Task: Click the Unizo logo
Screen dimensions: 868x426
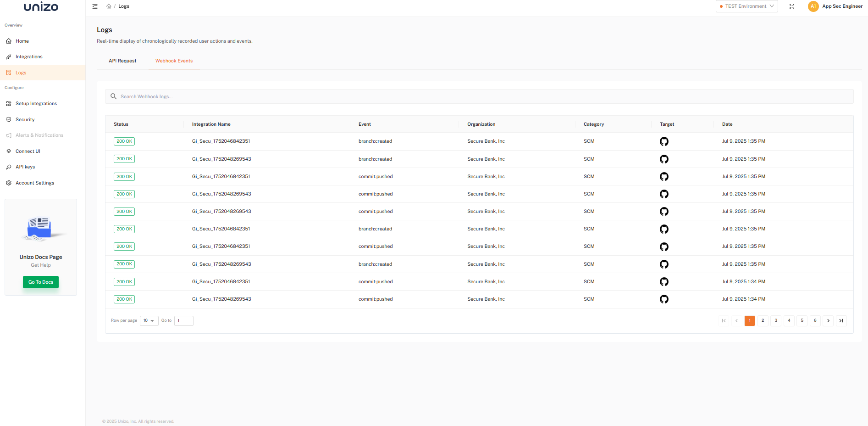Action: point(41,7)
